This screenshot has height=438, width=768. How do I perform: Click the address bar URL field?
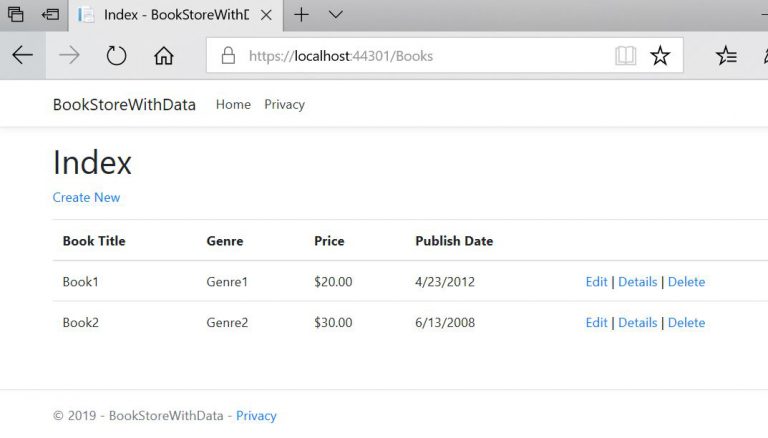tap(420, 56)
